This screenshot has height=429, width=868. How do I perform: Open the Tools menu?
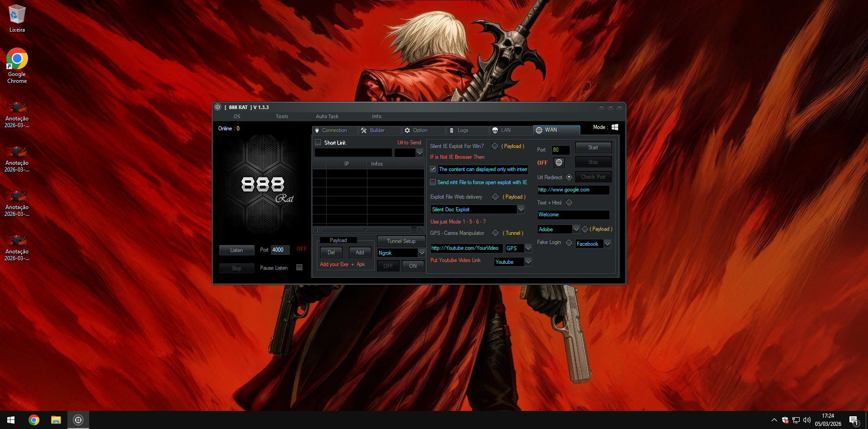pyautogui.click(x=282, y=116)
